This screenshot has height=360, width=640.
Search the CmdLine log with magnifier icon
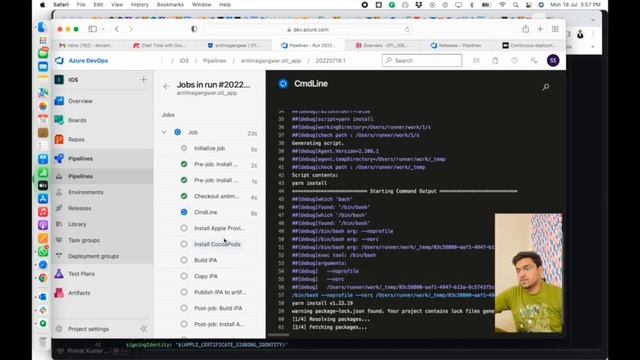[x=545, y=87]
